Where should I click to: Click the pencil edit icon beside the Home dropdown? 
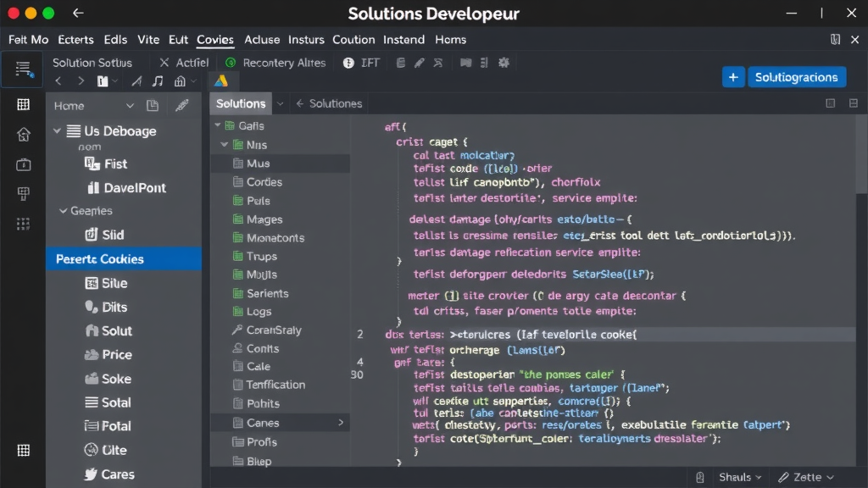click(180, 105)
